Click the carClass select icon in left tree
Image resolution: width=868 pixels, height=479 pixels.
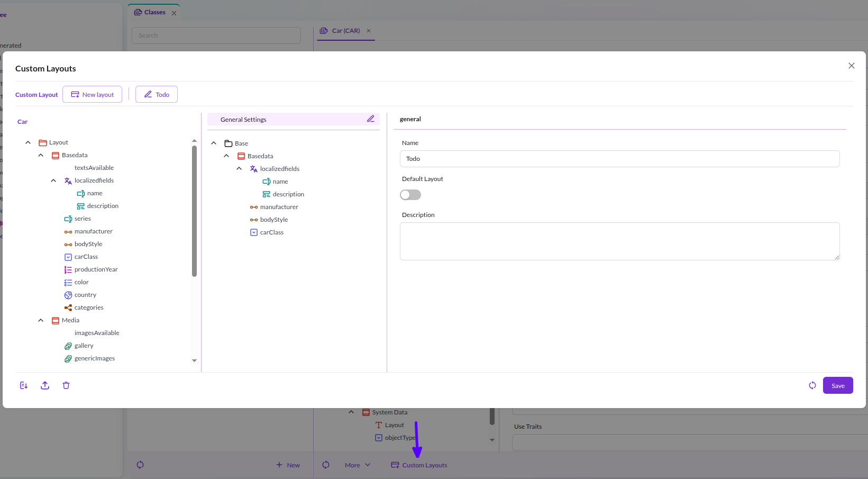click(68, 257)
